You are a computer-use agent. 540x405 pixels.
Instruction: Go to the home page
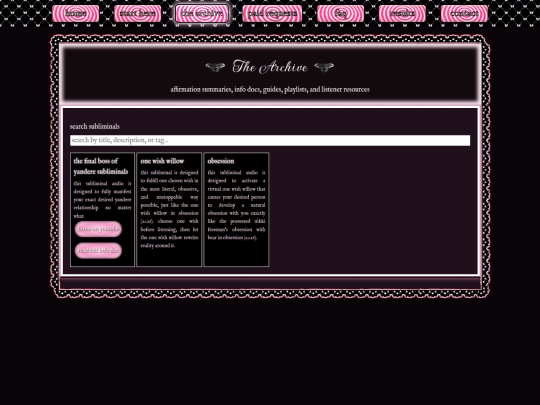(x=75, y=14)
